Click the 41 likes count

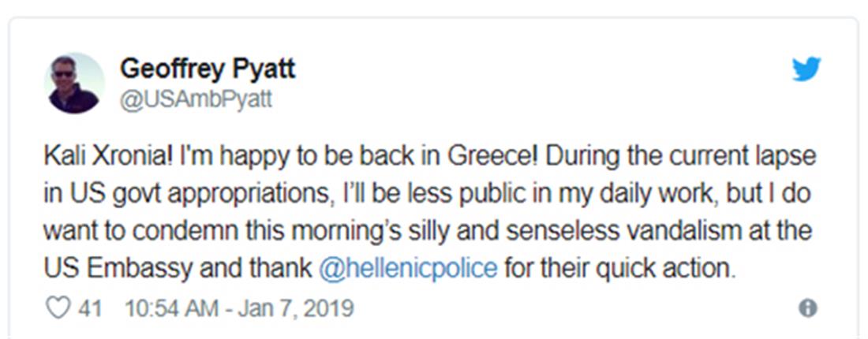pyautogui.click(x=90, y=307)
